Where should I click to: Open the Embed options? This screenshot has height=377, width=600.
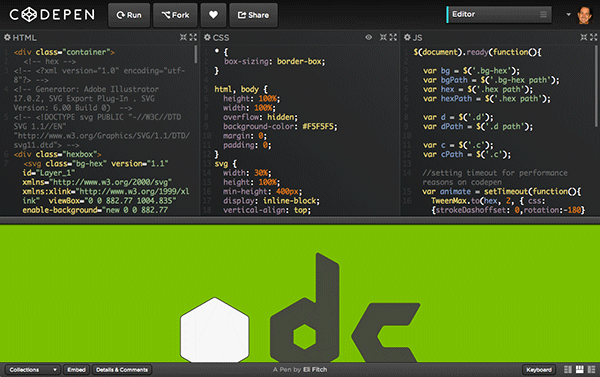pos(76,370)
